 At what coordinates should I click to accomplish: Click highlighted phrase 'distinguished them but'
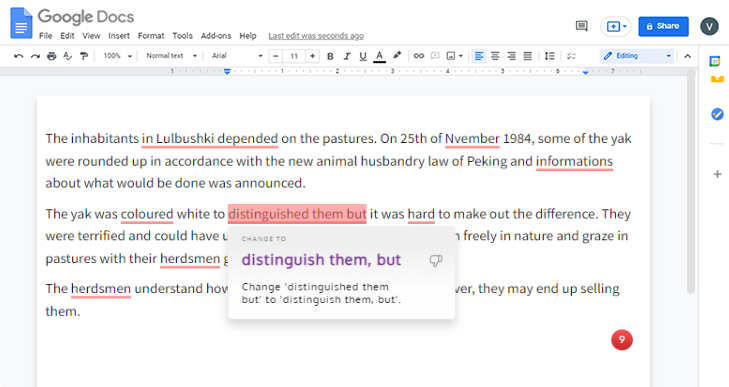(x=297, y=214)
